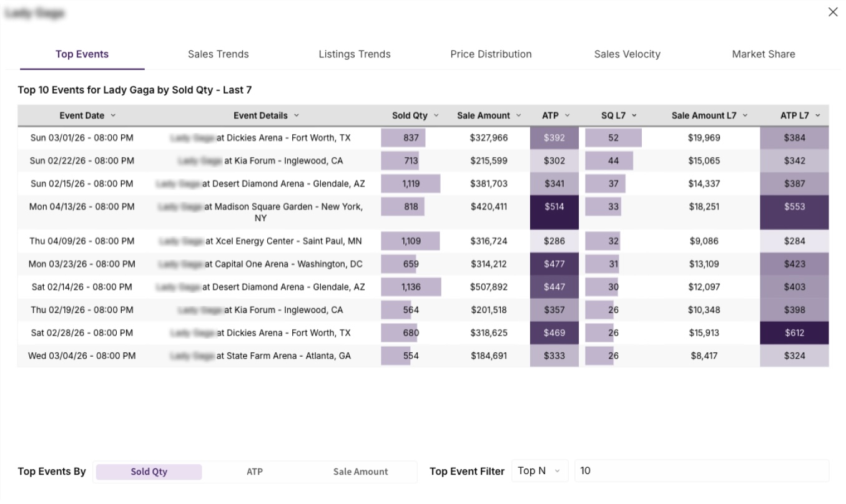Click the ATP column header sort chevron

(567, 115)
